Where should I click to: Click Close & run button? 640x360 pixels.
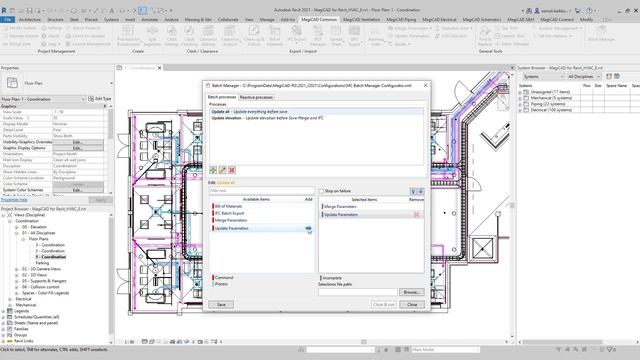[x=384, y=304]
